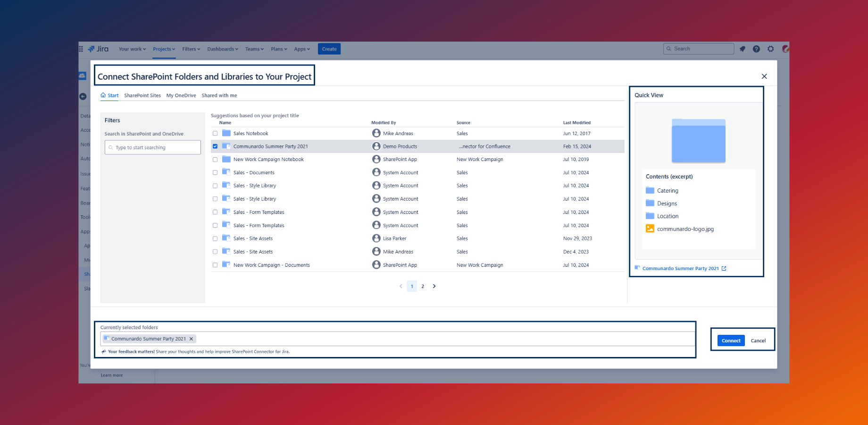Screen dimensions: 868x425
Task: Click Feb 15, 2024 date cell
Action: click(x=577, y=146)
